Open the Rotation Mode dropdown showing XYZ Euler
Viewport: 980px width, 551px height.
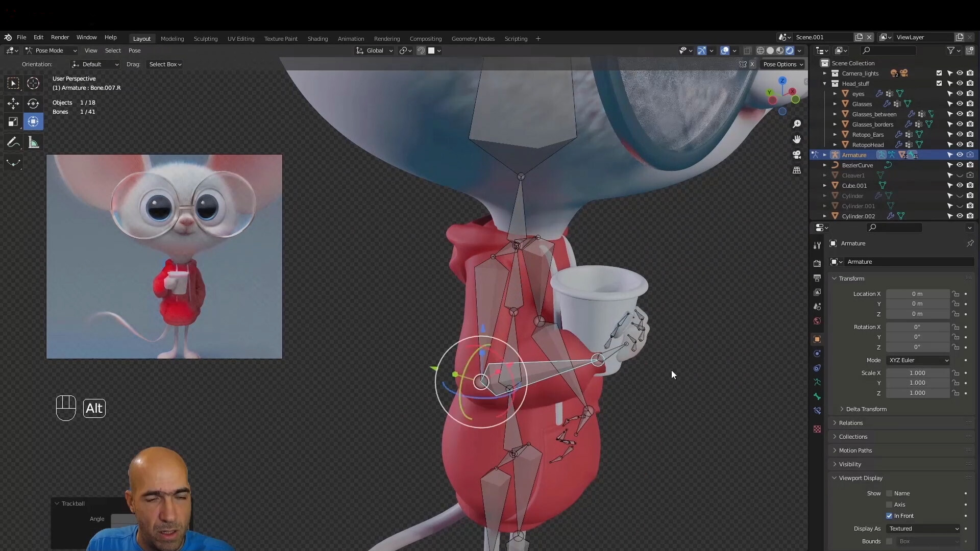[x=918, y=360]
